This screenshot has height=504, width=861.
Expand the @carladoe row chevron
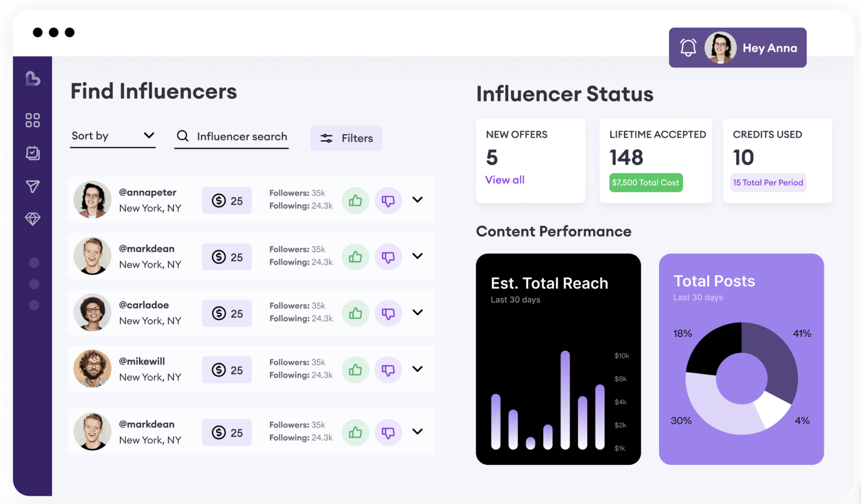pos(417,313)
